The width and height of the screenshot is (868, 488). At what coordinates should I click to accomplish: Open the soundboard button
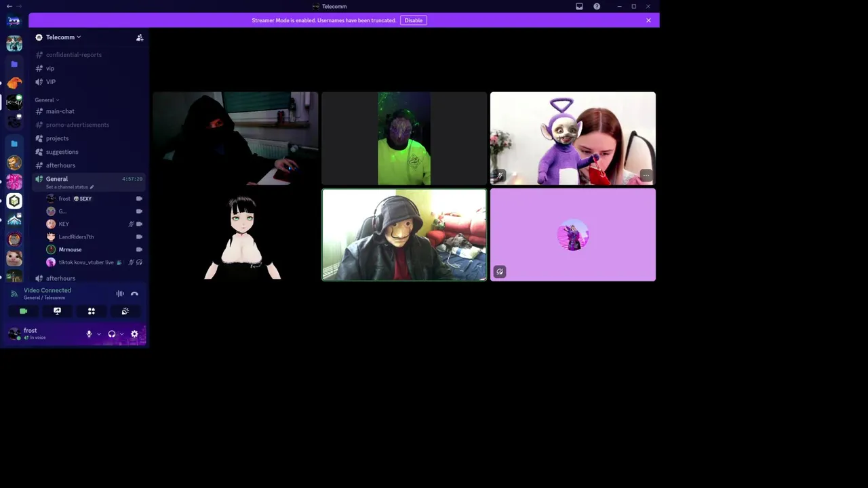point(125,311)
